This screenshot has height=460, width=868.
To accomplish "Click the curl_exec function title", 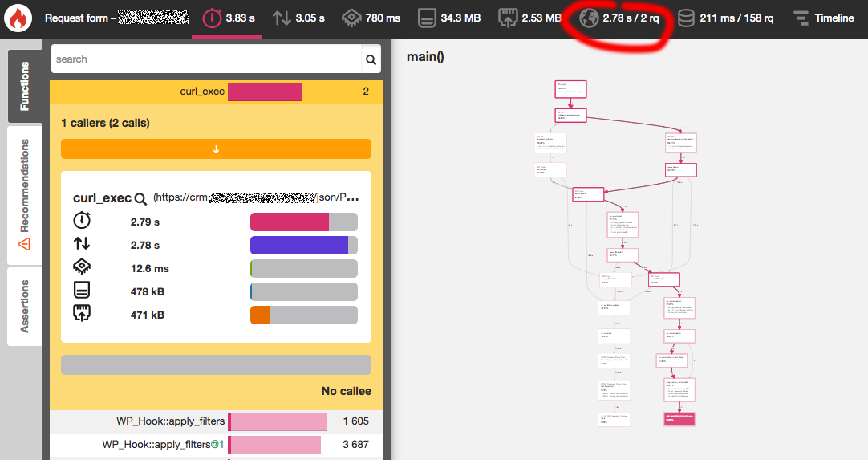I will click(x=103, y=198).
